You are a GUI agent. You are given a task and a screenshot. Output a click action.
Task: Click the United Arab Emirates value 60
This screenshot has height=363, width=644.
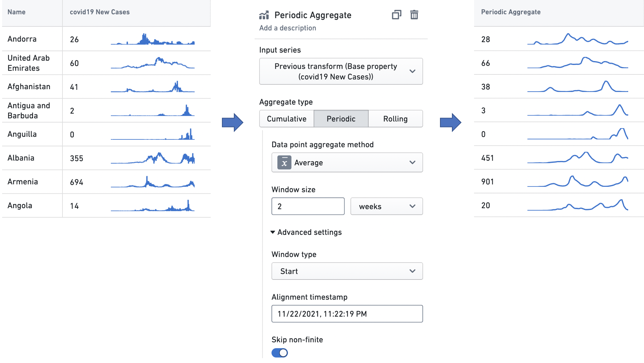point(74,63)
